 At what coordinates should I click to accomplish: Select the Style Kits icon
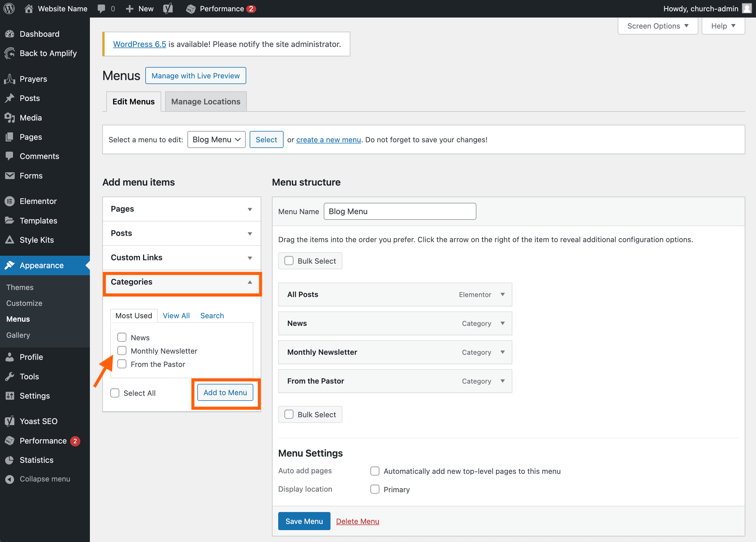coord(10,240)
